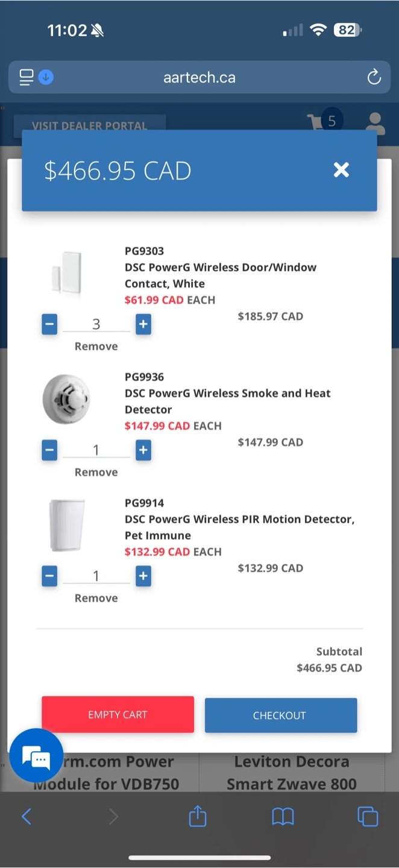Tap the aartech.ca address bar

[199, 78]
